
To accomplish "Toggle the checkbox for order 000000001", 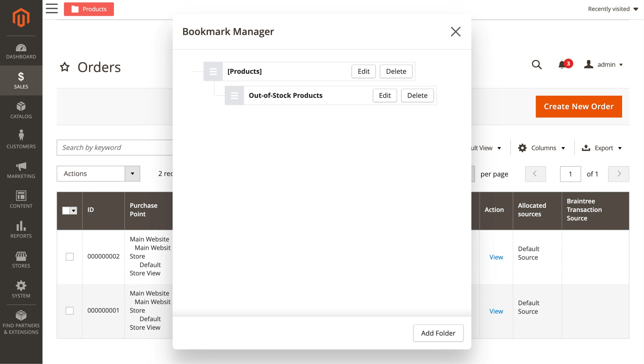I will [x=70, y=311].
